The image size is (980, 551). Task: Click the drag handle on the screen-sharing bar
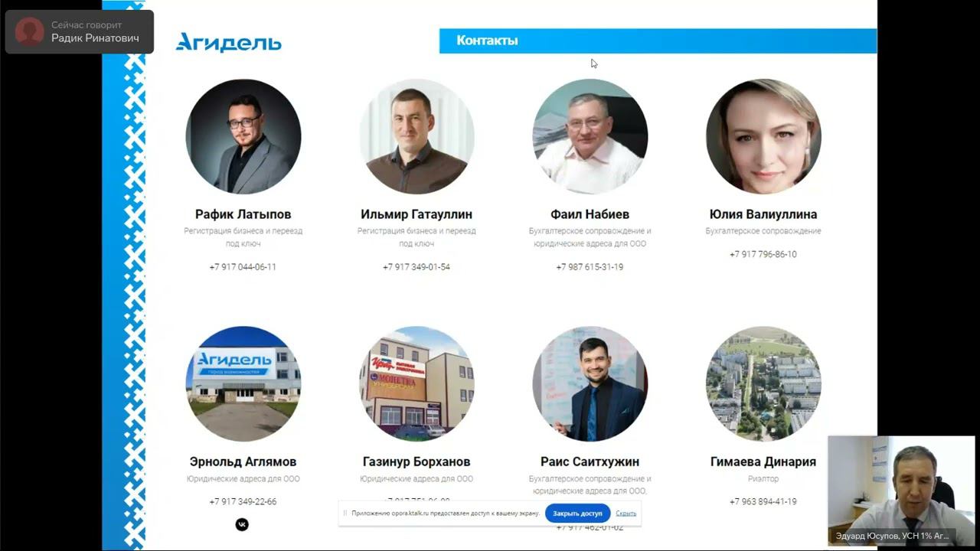[x=345, y=514]
